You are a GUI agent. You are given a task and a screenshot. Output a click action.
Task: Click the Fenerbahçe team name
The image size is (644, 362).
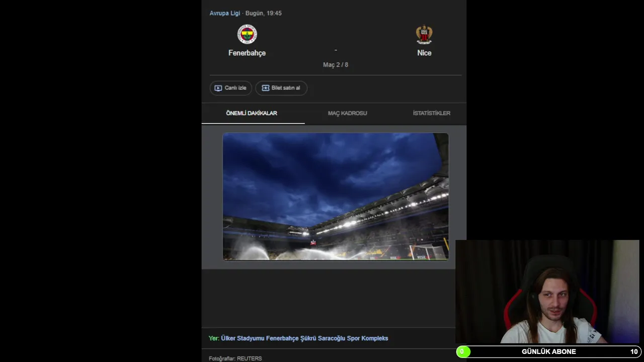[247, 53]
